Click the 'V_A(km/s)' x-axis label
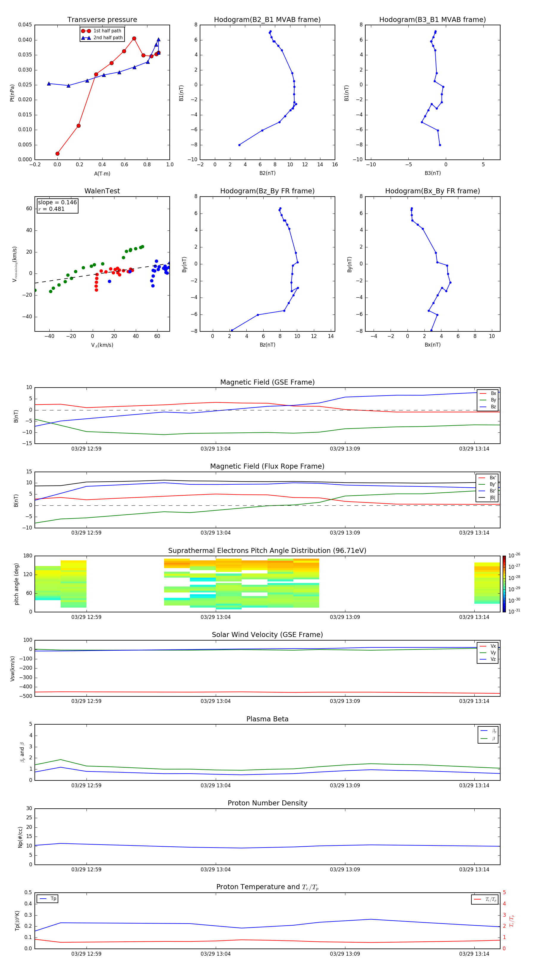The width and height of the screenshot is (535, 980). pyautogui.click(x=102, y=345)
